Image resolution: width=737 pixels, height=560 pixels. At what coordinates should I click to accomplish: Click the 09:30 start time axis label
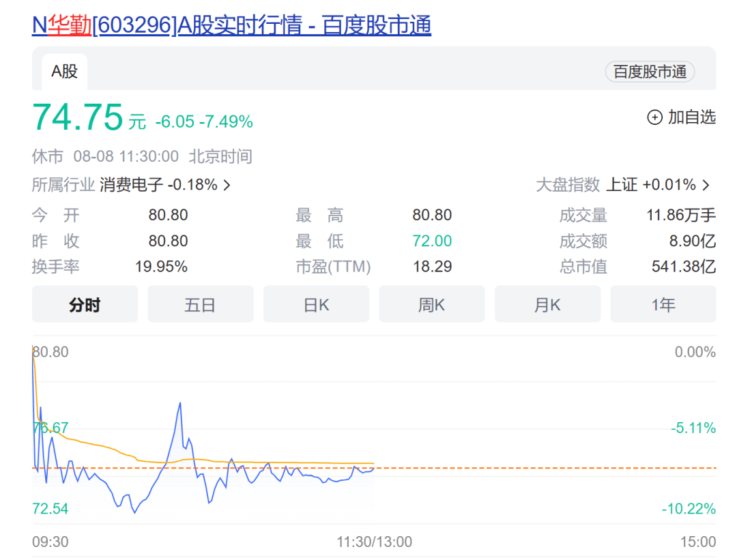50,542
